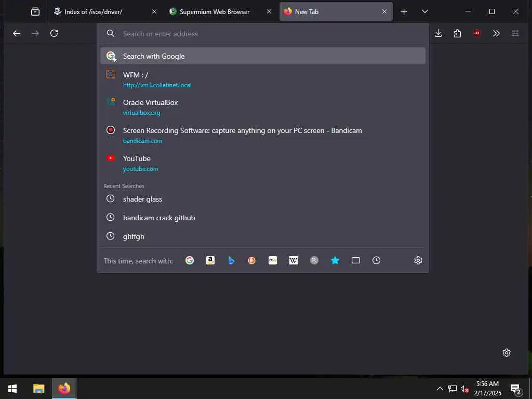Click the Search or enter address field
Image resolution: width=532 pixels, height=399 pixels.
point(263,34)
